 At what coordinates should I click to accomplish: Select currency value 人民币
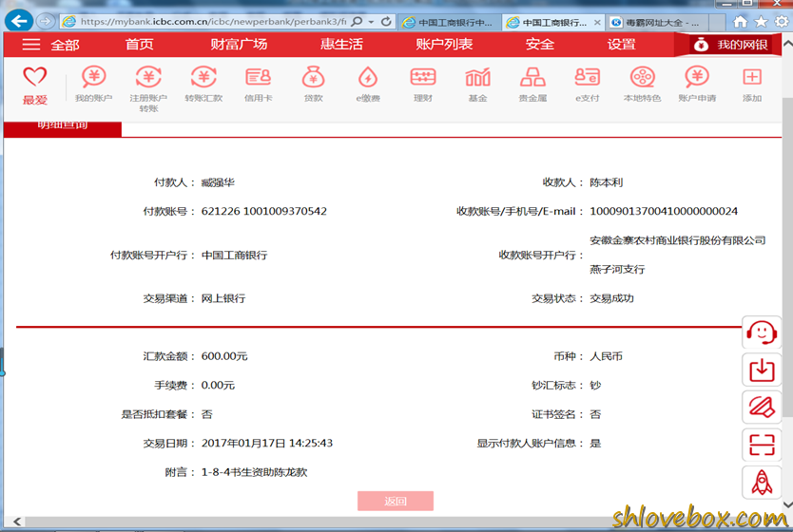pos(606,356)
